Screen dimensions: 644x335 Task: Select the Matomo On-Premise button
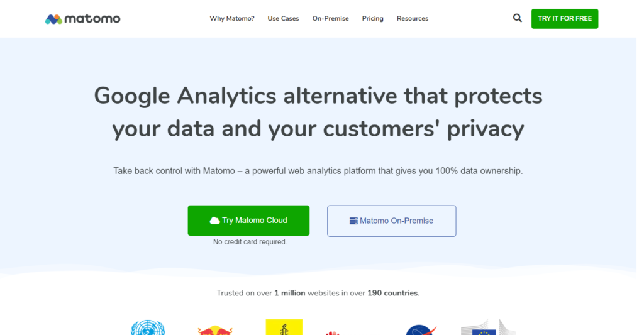tap(391, 221)
